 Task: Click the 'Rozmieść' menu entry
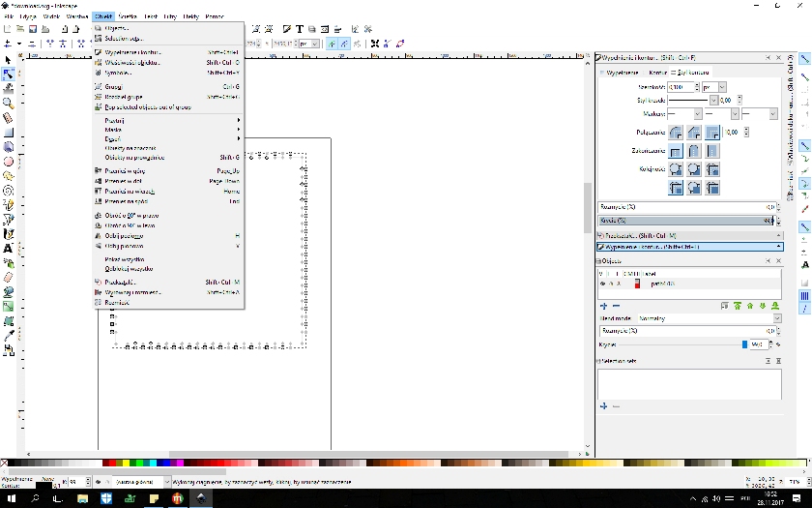pyautogui.click(x=117, y=303)
